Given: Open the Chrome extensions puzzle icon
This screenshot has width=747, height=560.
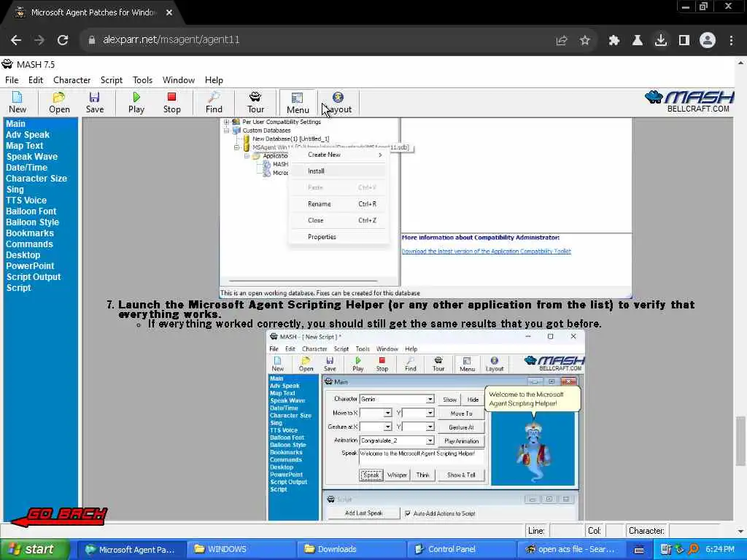Looking at the screenshot, I should [614, 41].
